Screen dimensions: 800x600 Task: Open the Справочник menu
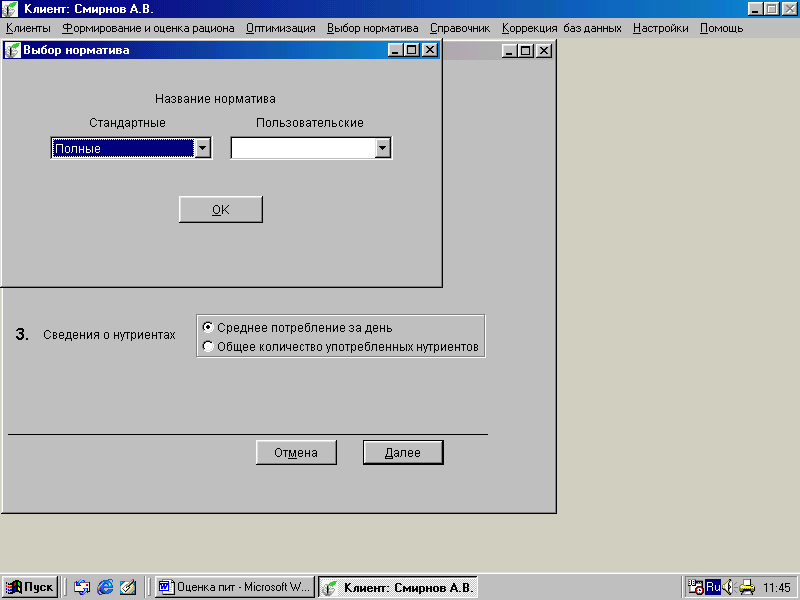click(x=460, y=29)
